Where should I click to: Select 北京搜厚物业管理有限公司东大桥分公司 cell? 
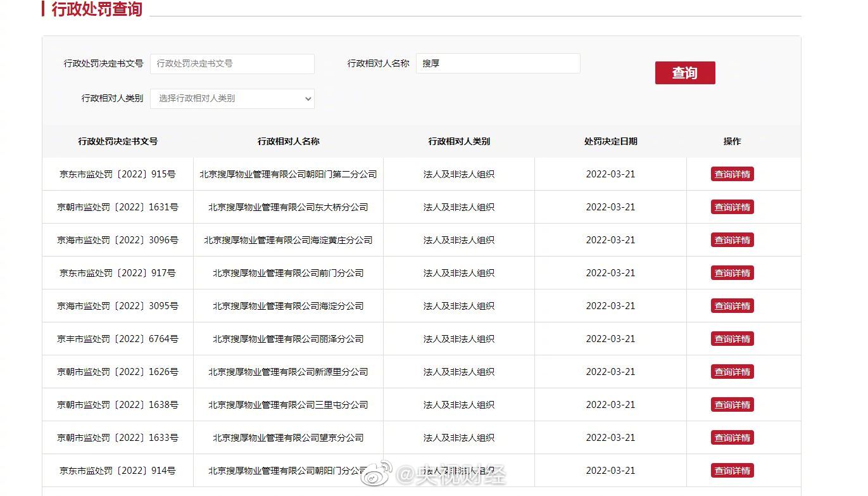coord(288,207)
